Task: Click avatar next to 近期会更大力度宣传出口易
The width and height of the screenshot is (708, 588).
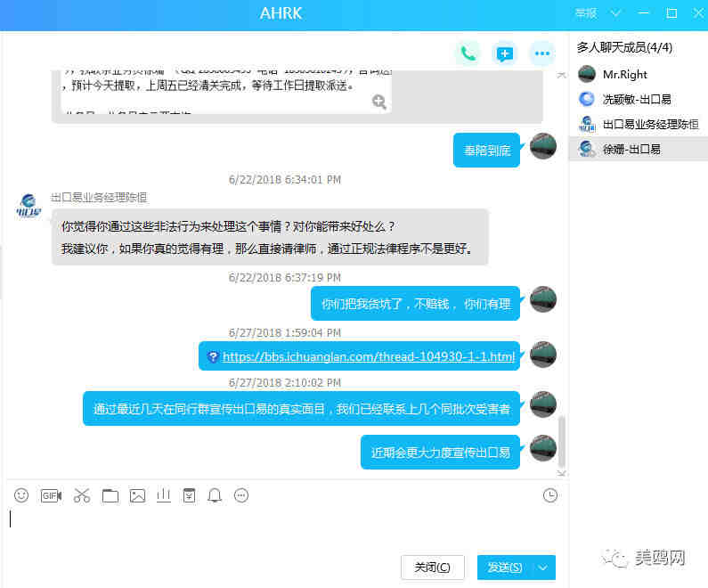Action: pos(542,448)
